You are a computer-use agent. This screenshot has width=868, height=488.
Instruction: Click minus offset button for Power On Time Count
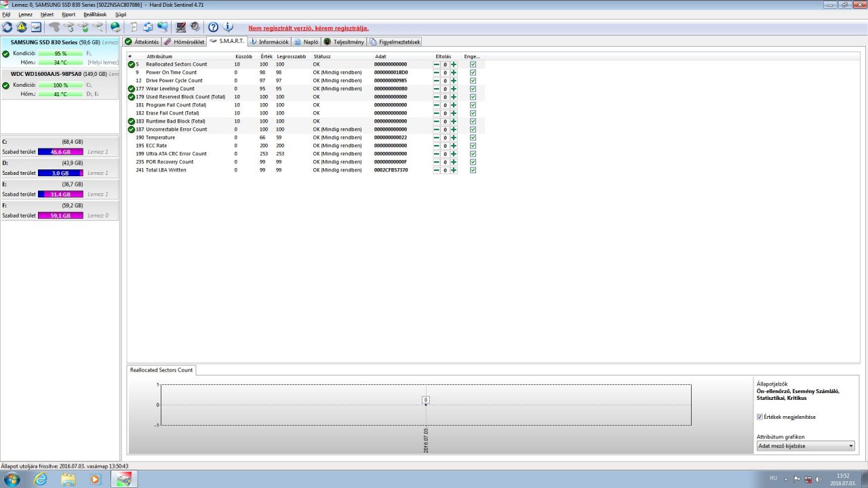[436, 73]
